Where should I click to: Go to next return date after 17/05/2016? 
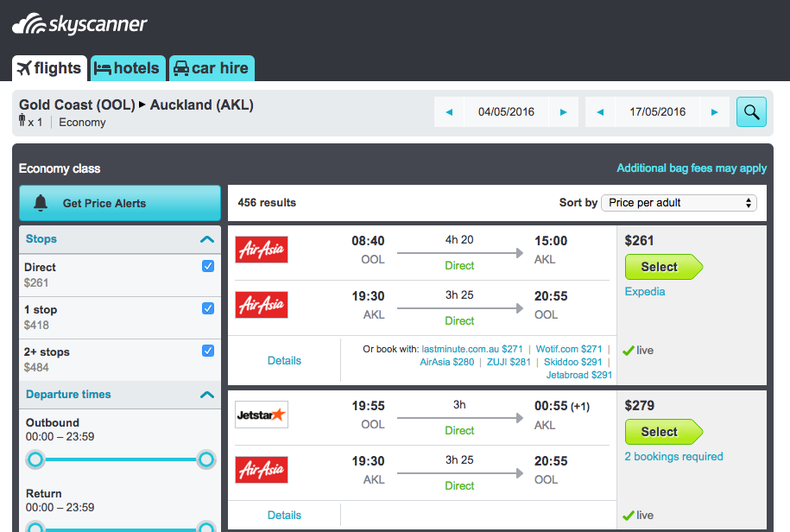point(714,112)
